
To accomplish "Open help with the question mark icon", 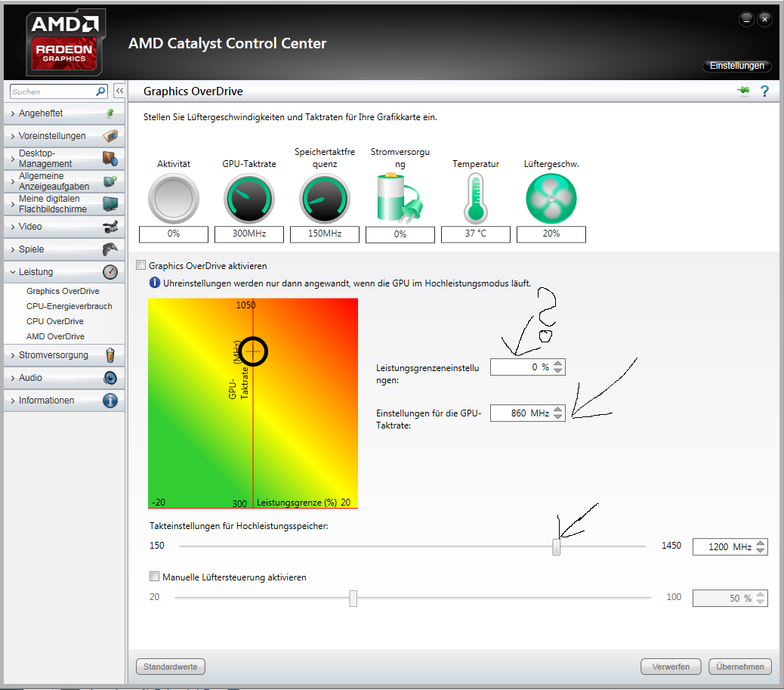I will coord(764,91).
